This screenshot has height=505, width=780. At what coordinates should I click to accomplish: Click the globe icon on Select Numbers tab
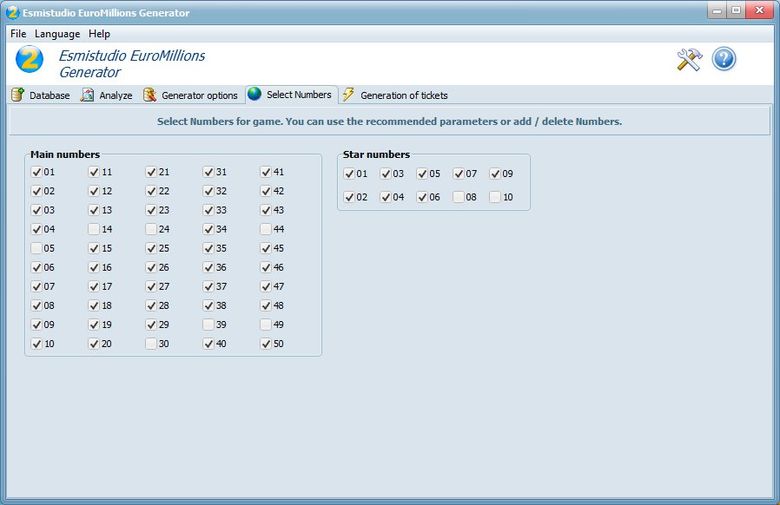pyautogui.click(x=254, y=94)
